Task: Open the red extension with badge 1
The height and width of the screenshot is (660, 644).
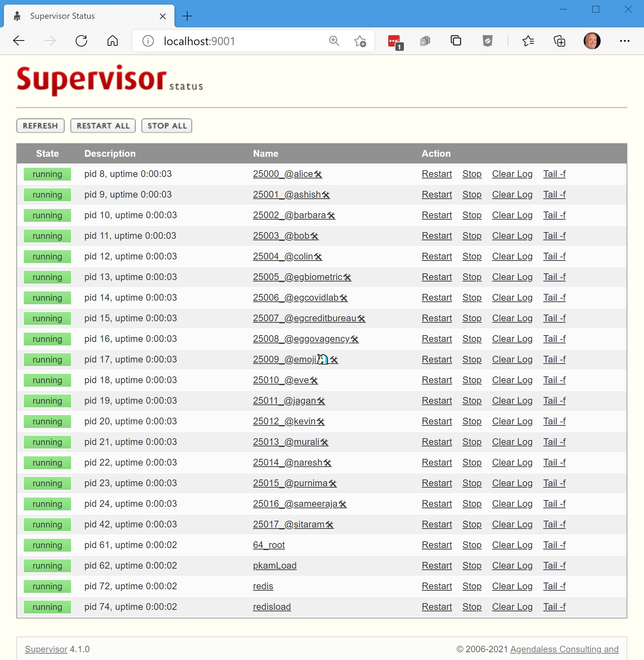Action: 395,42
